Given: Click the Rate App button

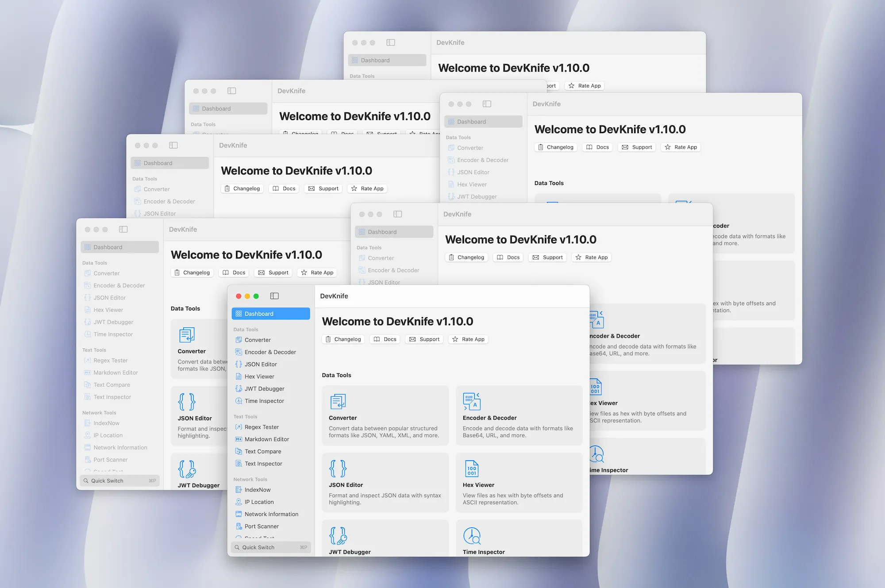Looking at the screenshot, I should tap(468, 339).
